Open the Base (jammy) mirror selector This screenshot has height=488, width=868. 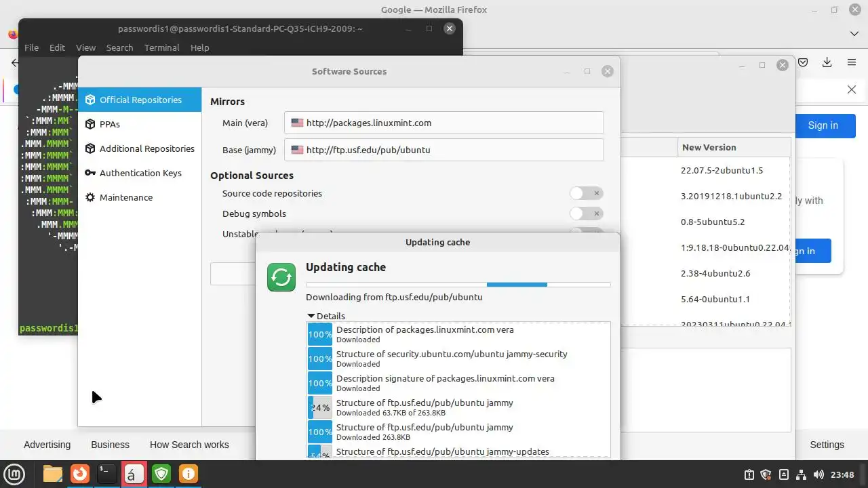pyautogui.click(x=444, y=150)
